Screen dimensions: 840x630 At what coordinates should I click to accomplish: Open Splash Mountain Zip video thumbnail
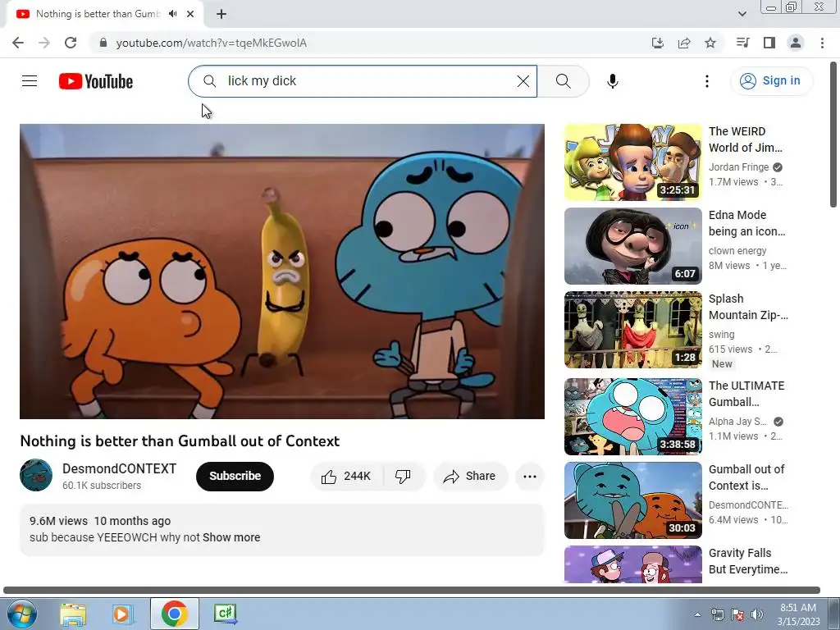pyautogui.click(x=632, y=330)
